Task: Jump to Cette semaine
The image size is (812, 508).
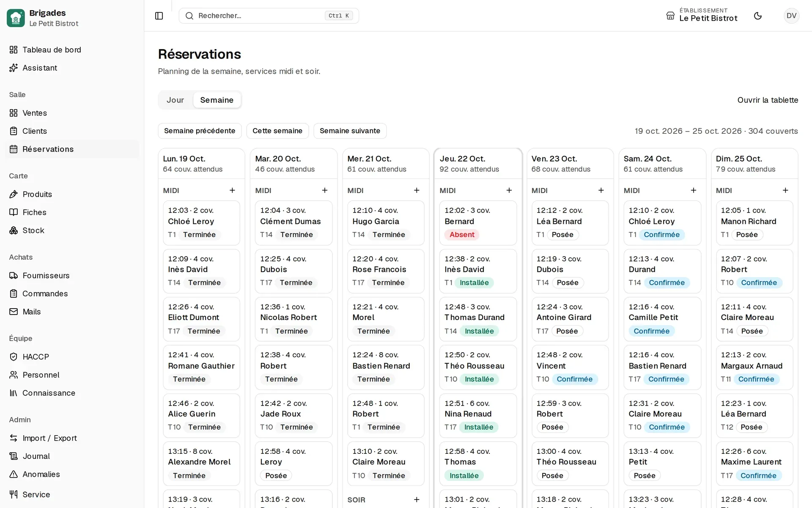Action: (277, 131)
